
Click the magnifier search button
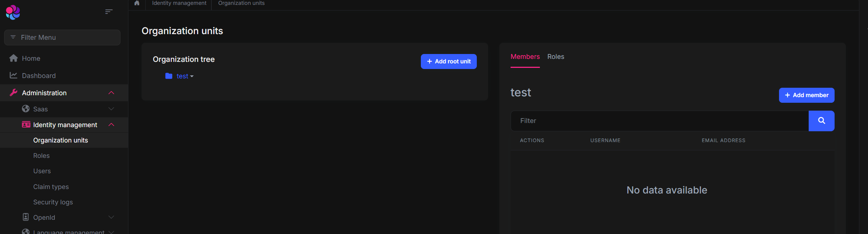(x=821, y=121)
